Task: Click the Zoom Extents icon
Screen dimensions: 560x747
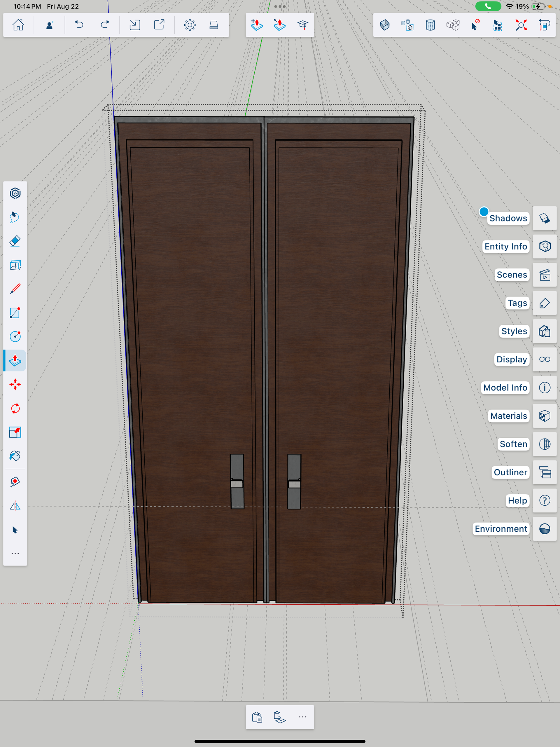Action: tap(521, 25)
